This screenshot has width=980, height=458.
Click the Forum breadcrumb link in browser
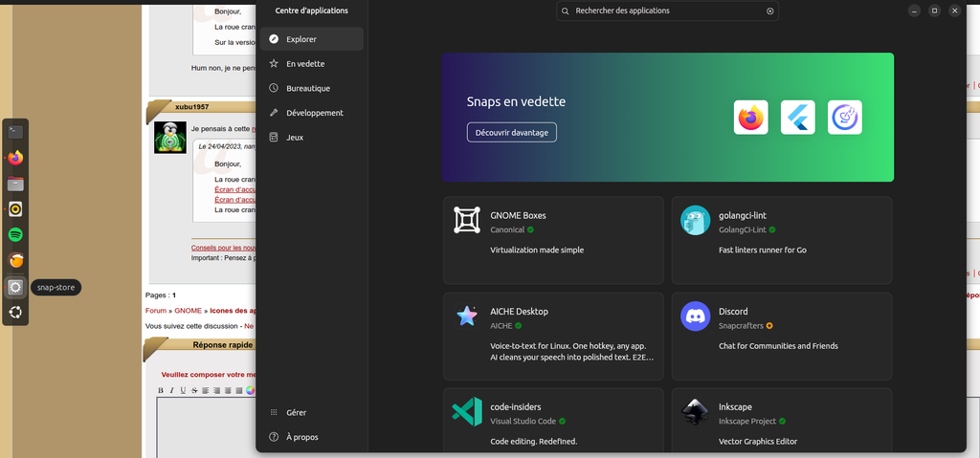coord(156,311)
